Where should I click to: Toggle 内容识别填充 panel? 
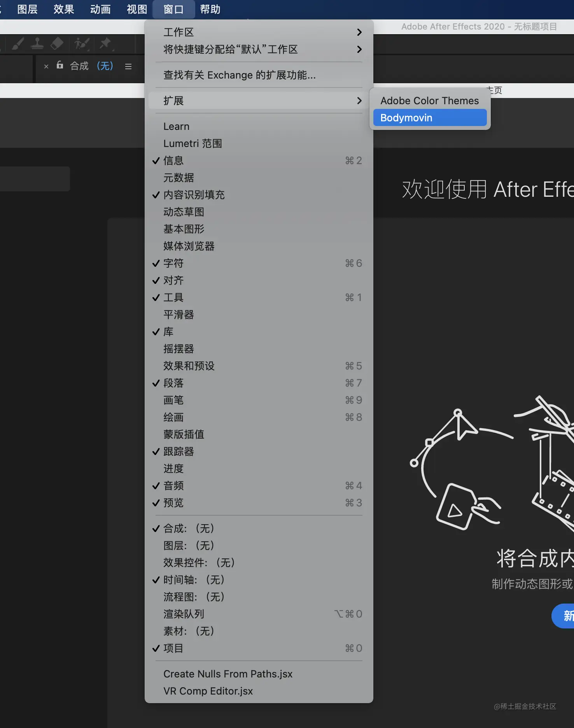tap(259, 195)
